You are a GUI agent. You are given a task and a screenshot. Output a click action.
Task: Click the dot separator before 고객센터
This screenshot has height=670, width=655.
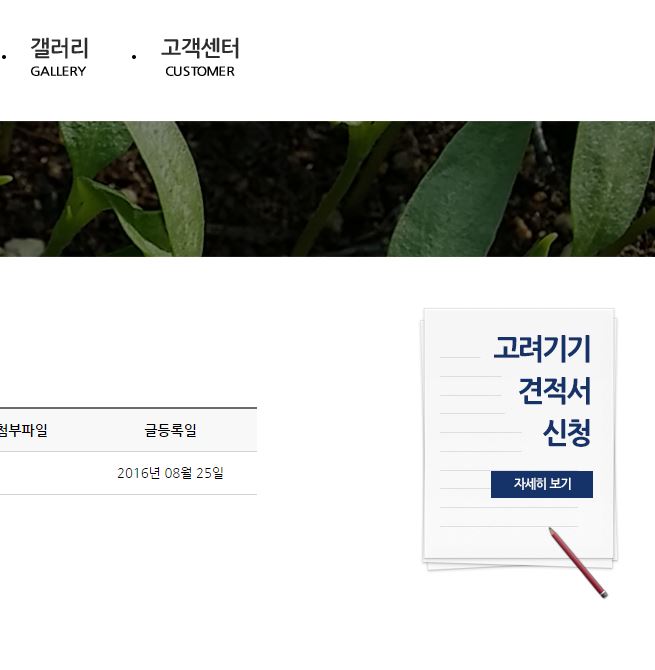[134, 56]
